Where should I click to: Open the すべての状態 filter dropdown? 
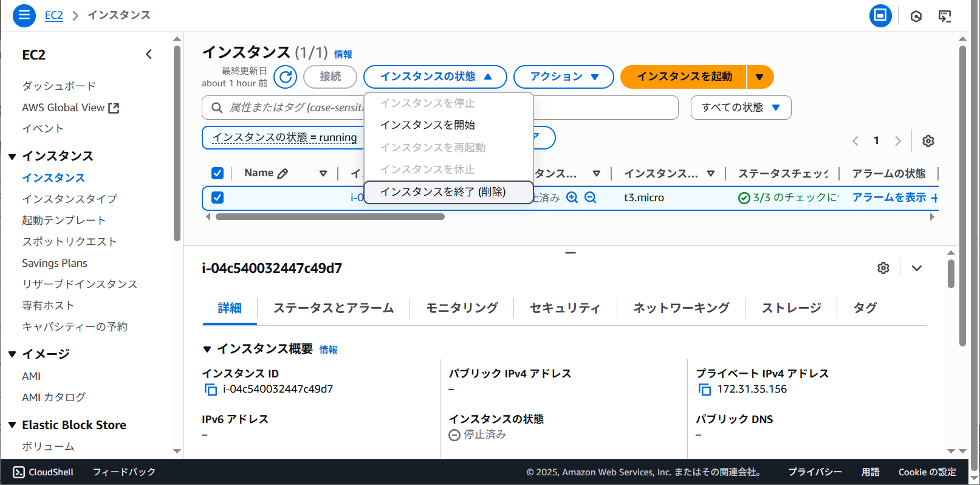tap(740, 108)
